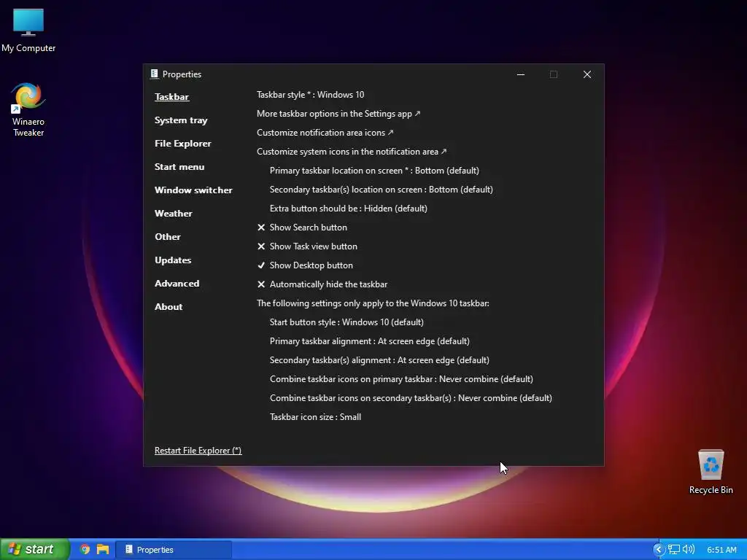Click the volume speaker tray icon

689,550
